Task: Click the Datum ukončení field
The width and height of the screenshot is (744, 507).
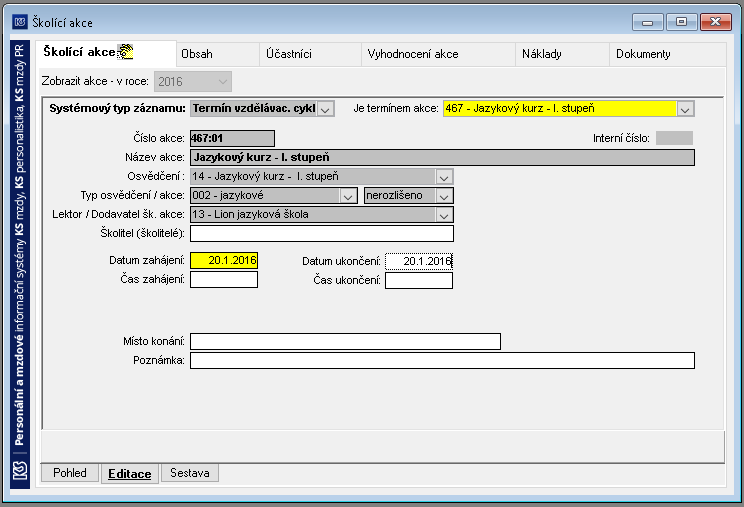Action: [x=419, y=261]
